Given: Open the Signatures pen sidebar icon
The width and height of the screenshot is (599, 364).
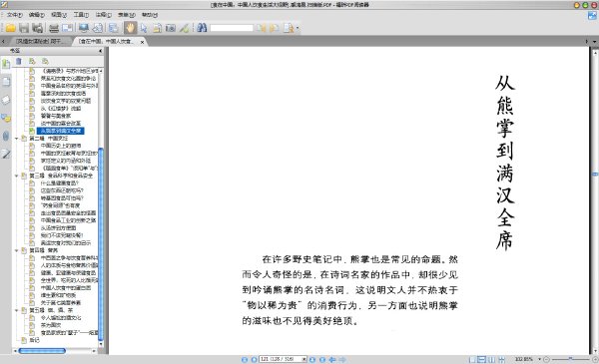Looking at the screenshot, I should coord(6,155).
